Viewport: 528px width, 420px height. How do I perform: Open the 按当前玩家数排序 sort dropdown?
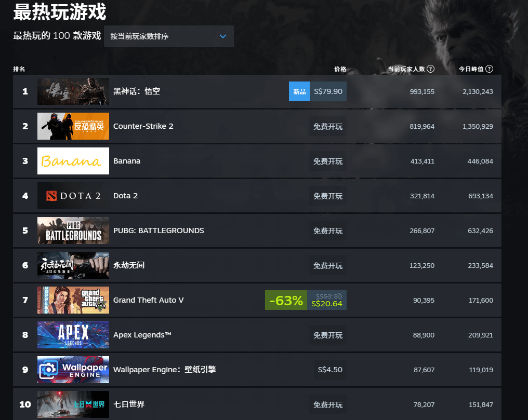point(168,36)
